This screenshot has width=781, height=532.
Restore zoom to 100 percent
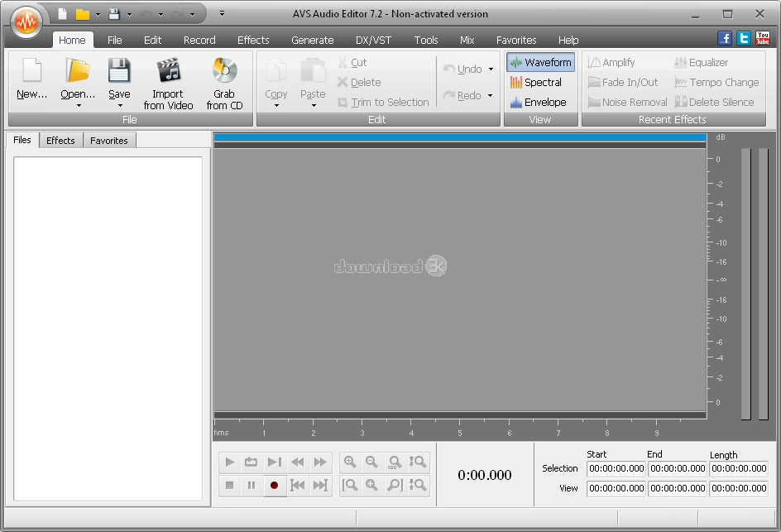395,463
